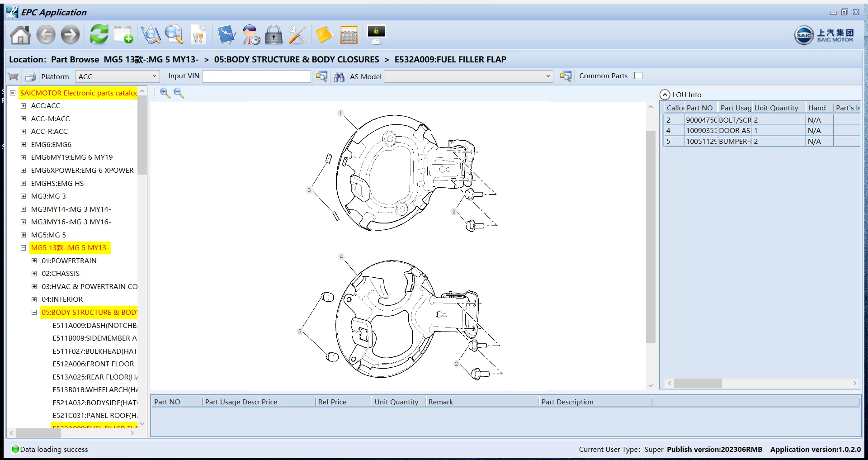This screenshot has height=460, width=868.
Task: Open the padlock security icon
Action: point(273,35)
